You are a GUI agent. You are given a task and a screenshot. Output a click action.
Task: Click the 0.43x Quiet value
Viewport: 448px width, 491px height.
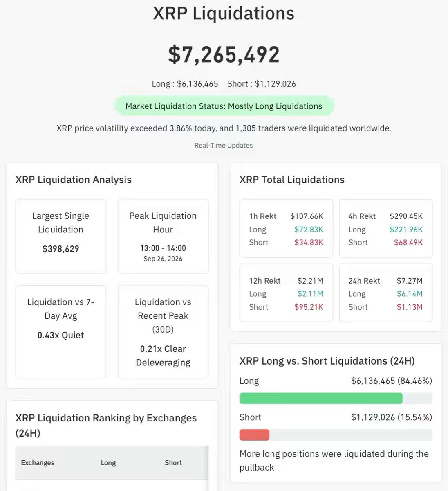[x=61, y=335]
